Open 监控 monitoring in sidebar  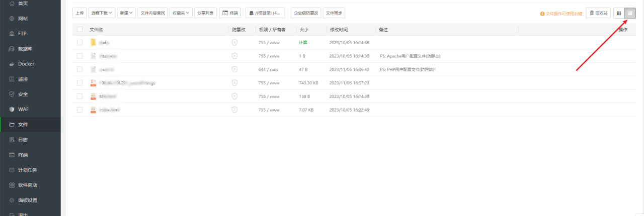[30, 79]
